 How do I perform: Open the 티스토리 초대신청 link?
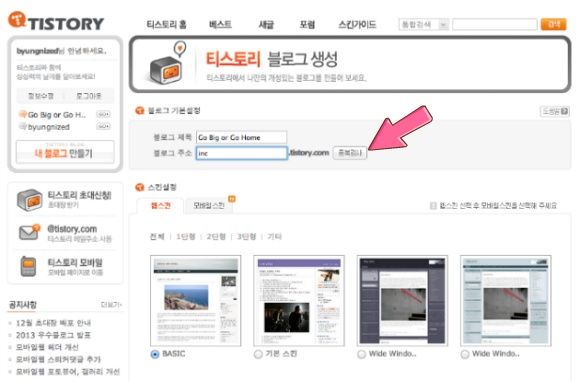[x=80, y=196]
